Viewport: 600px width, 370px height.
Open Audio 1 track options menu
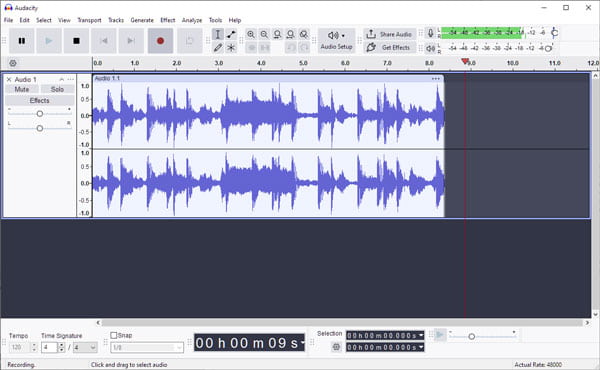pos(70,80)
